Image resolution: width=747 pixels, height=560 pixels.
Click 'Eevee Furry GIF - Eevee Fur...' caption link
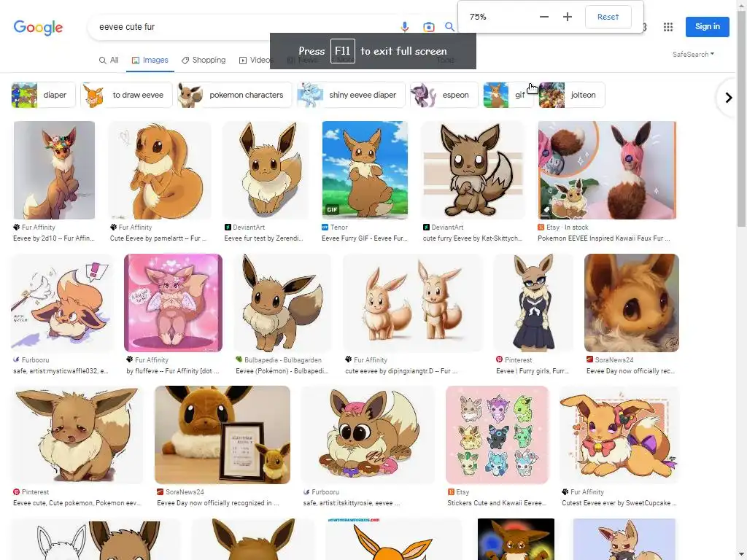tap(365, 238)
